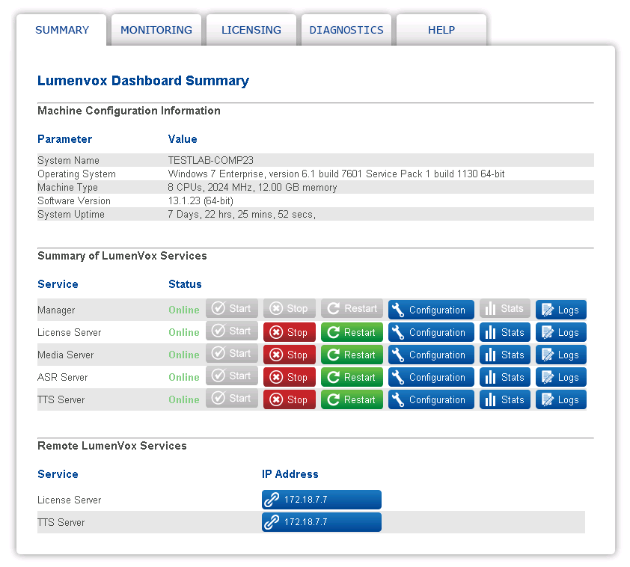This screenshot has width=630, height=567.
Task: Click the disabled Manager Start button
Action: coord(232,309)
